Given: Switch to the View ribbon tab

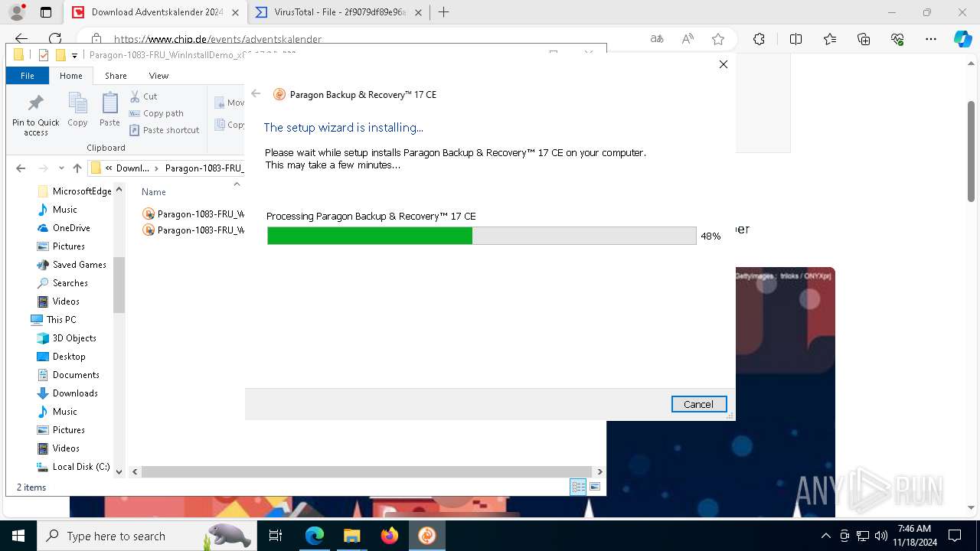Looking at the screenshot, I should click(x=158, y=76).
